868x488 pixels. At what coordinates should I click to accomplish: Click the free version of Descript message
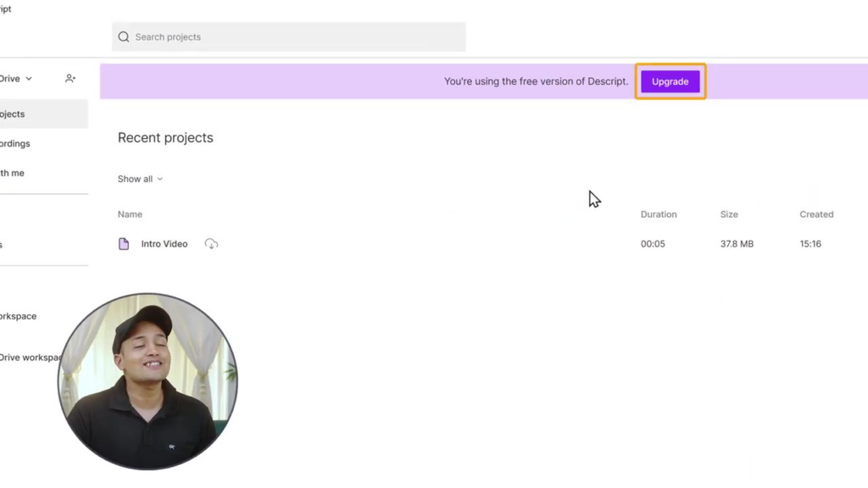[536, 81]
